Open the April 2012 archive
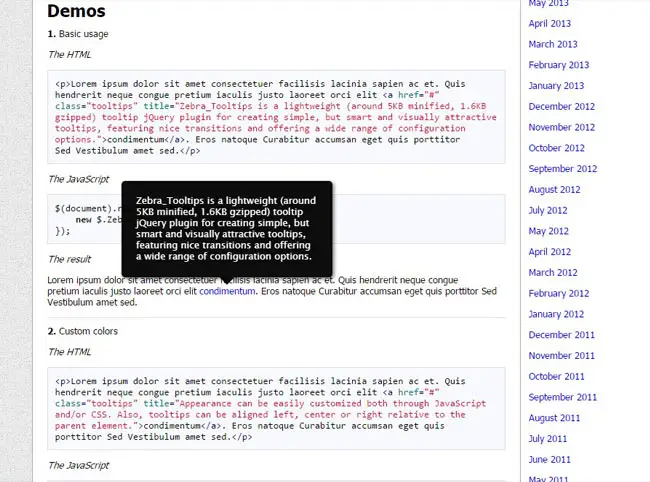Screen dimensions: 650x482 click(550, 252)
